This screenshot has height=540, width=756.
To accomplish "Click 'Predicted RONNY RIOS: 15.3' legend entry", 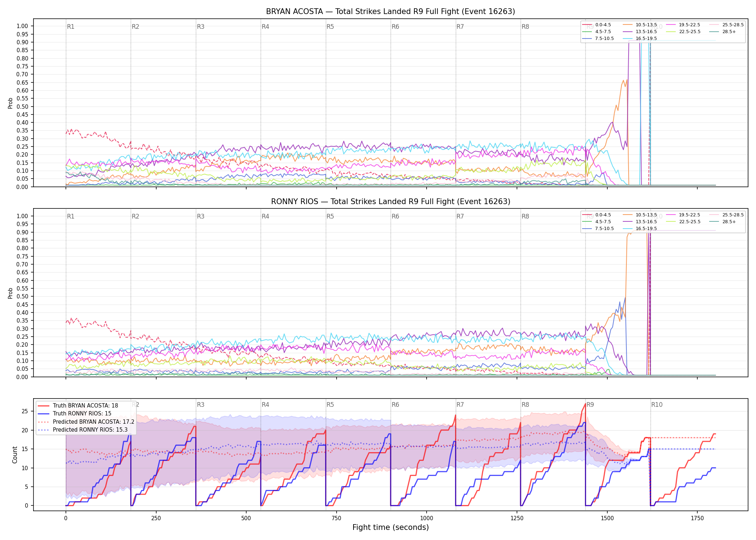I will tap(90, 429).
